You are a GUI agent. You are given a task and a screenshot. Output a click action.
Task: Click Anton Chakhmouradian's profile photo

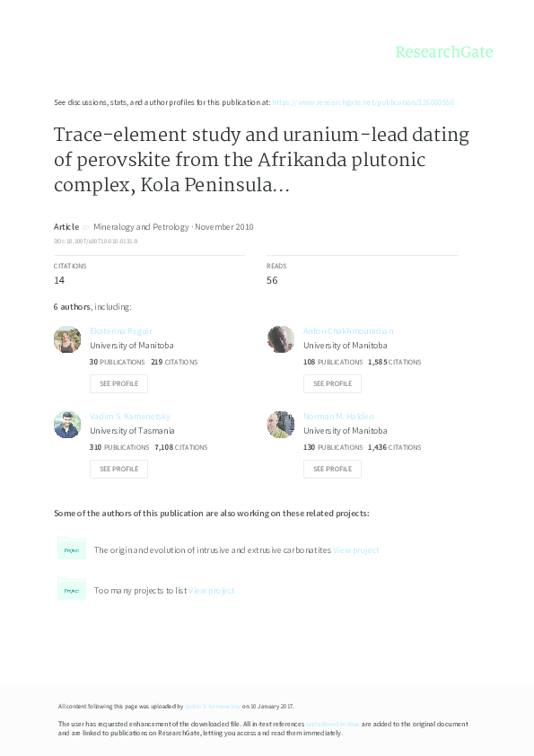(281, 339)
